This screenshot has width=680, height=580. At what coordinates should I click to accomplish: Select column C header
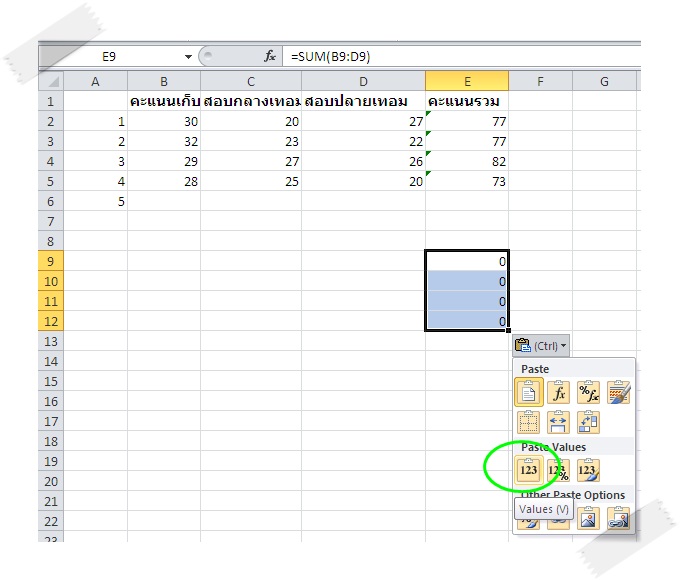[x=251, y=81]
